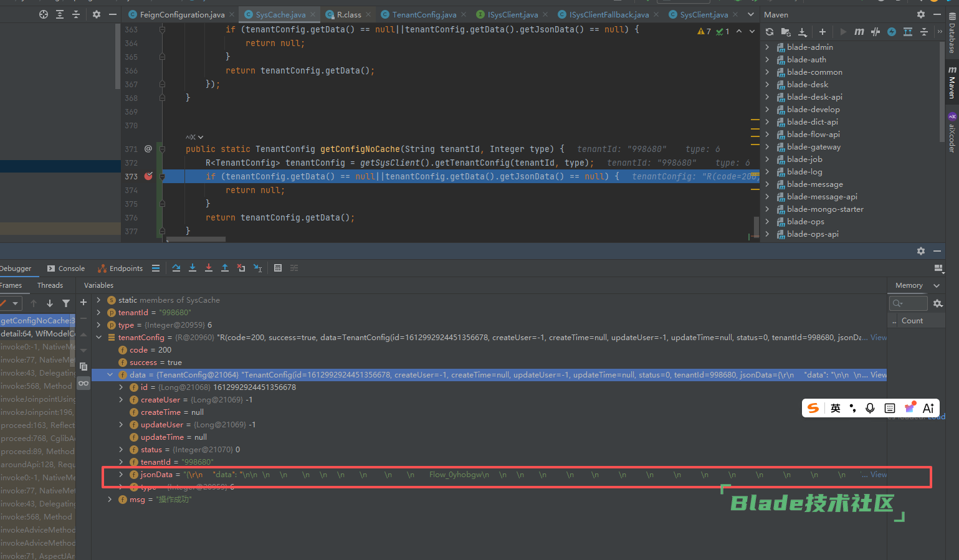The image size is (959, 560).
Task: Click View link on jsonData row
Action: (x=879, y=475)
